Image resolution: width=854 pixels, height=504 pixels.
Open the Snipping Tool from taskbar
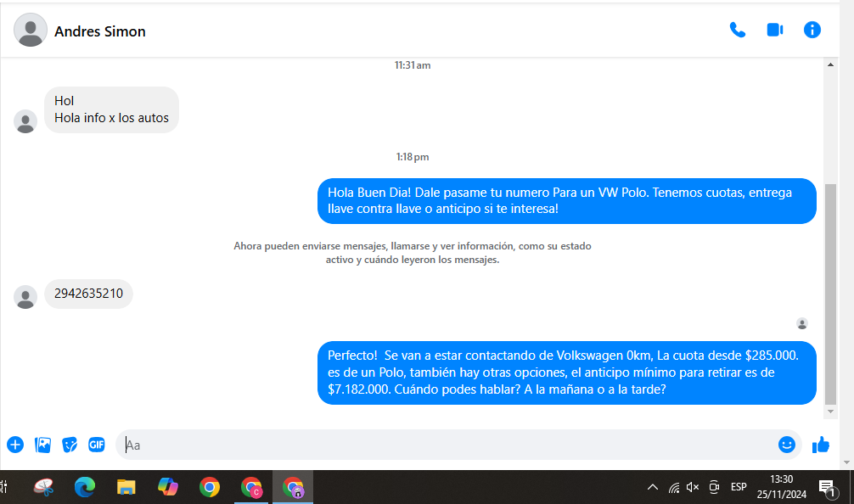coord(43,487)
